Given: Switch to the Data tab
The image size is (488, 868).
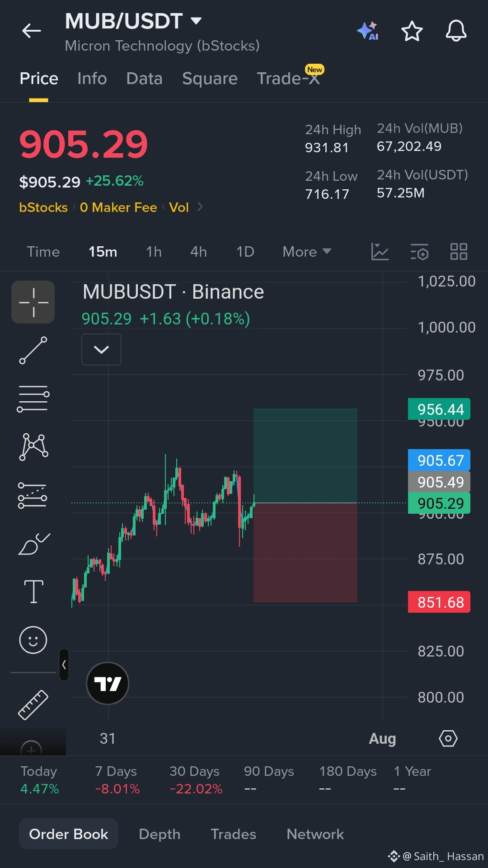Looking at the screenshot, I should click(x=144, y=79).
